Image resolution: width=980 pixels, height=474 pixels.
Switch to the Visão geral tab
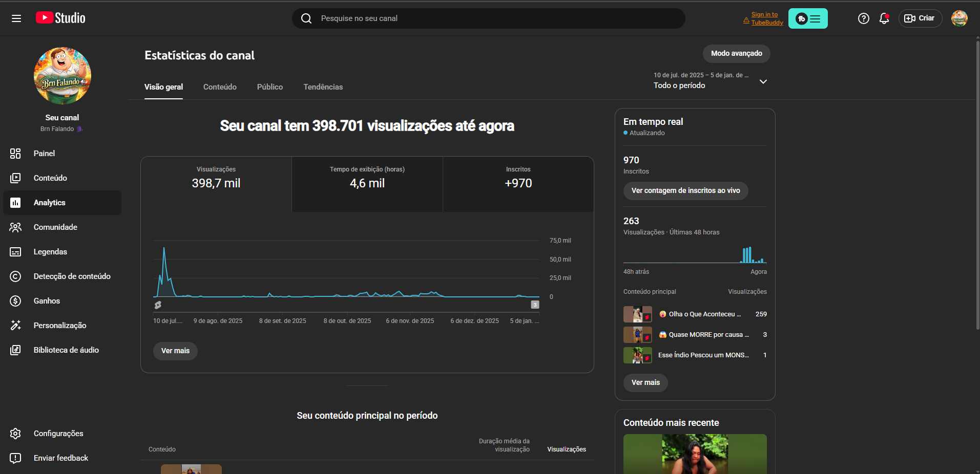(163, 87)
